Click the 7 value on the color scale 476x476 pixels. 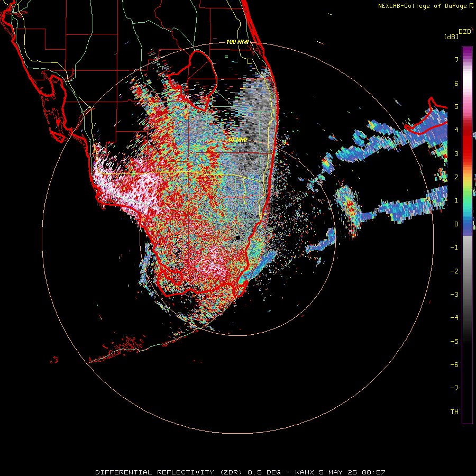[x=456, y=59]
